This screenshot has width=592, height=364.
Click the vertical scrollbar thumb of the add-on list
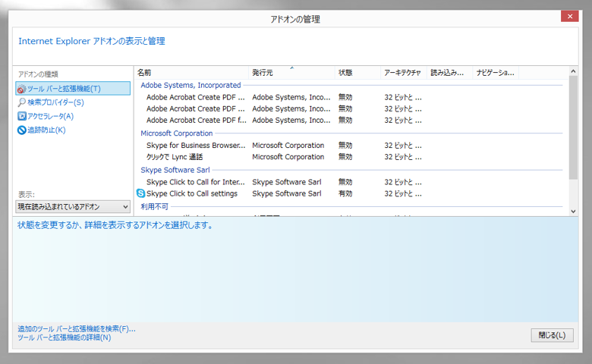pos(573,127)
